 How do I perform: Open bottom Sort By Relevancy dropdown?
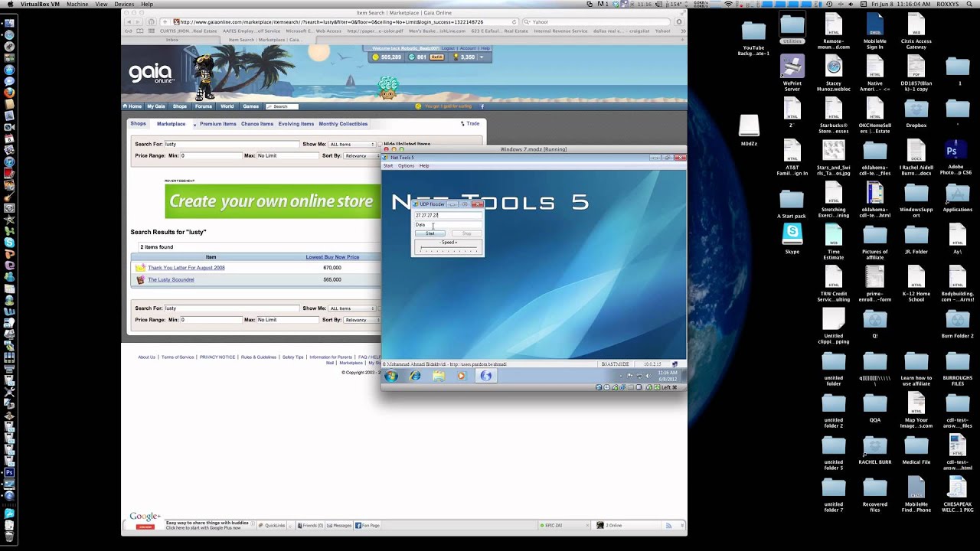coord(360,320)
